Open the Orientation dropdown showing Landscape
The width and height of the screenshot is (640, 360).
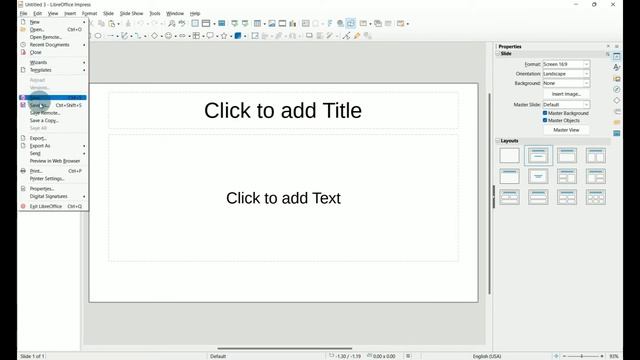566,74
